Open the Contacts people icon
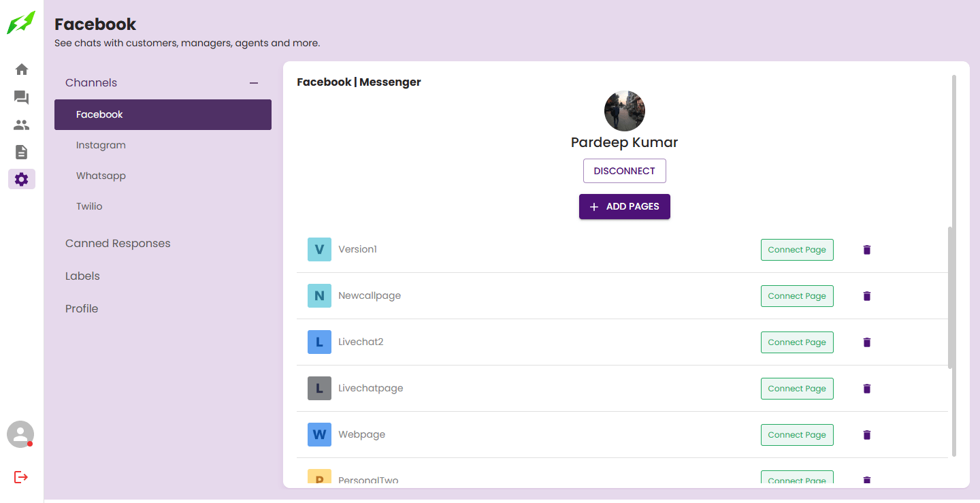 pos(22,125)
